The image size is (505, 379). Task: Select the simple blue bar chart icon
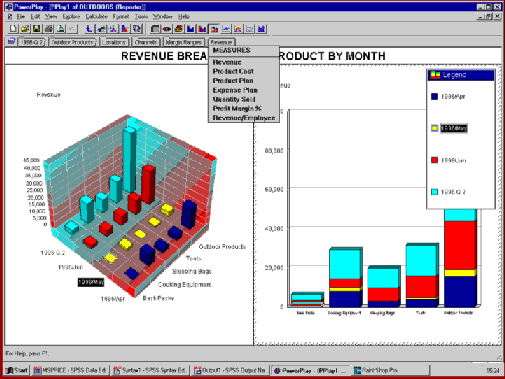(x=191, y=29)
